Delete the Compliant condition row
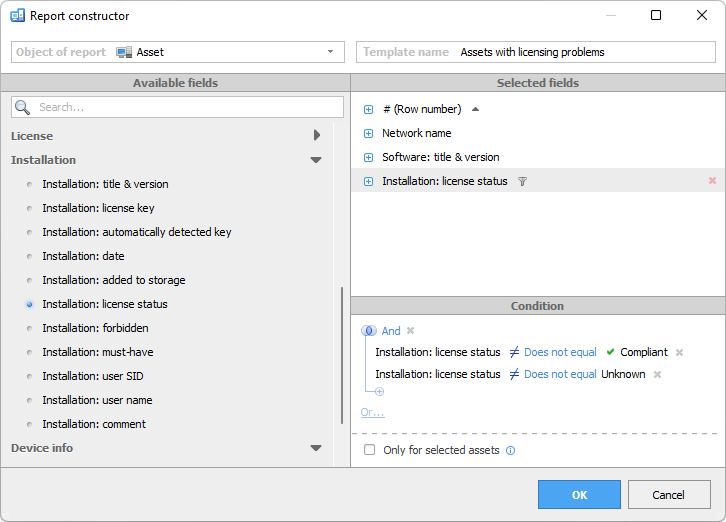 [x=679, y=352]
